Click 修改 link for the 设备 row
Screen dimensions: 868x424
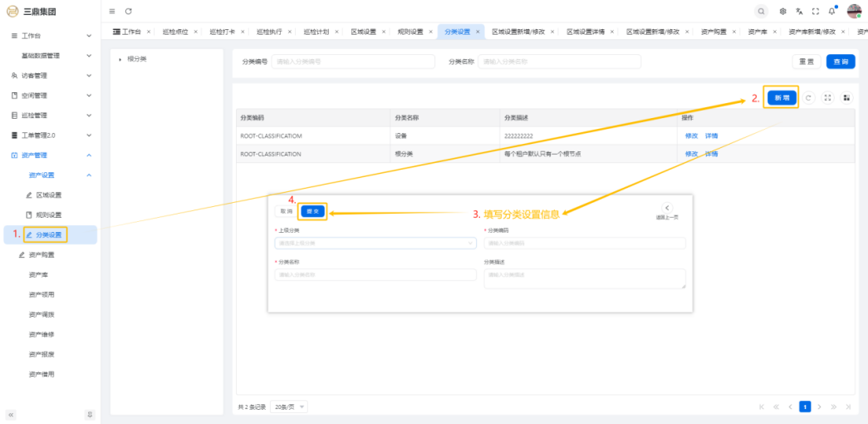[x=691, y=135]
